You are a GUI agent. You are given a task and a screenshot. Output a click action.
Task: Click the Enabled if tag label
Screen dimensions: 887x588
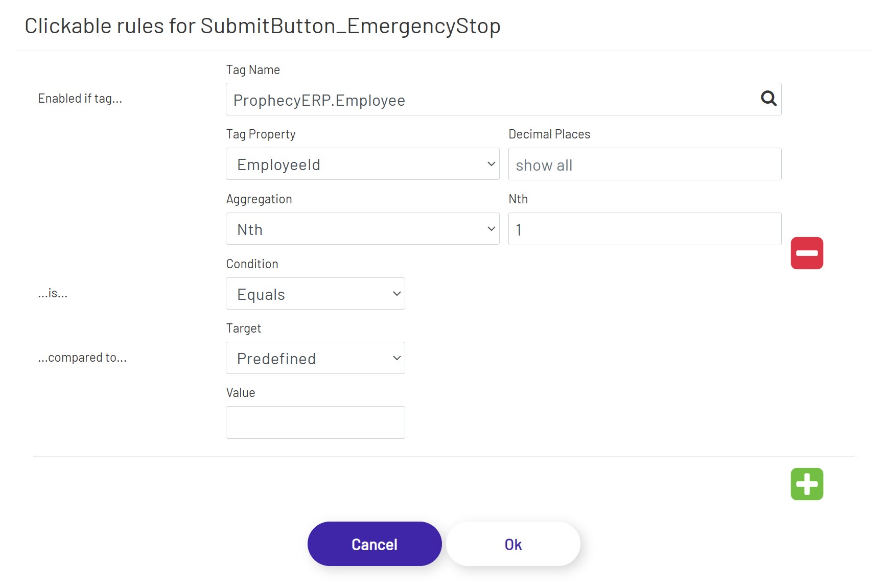point(80,98)
